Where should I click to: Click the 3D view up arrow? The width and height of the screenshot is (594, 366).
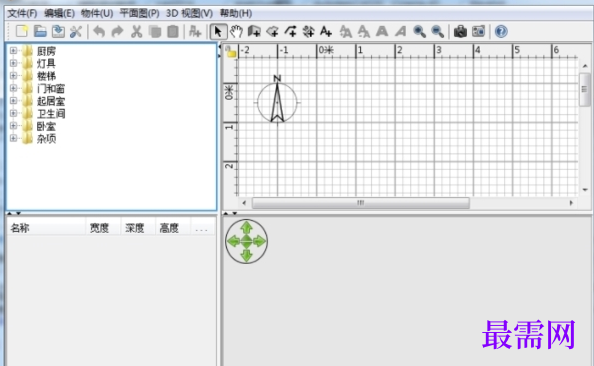click(x=247, y=228)
